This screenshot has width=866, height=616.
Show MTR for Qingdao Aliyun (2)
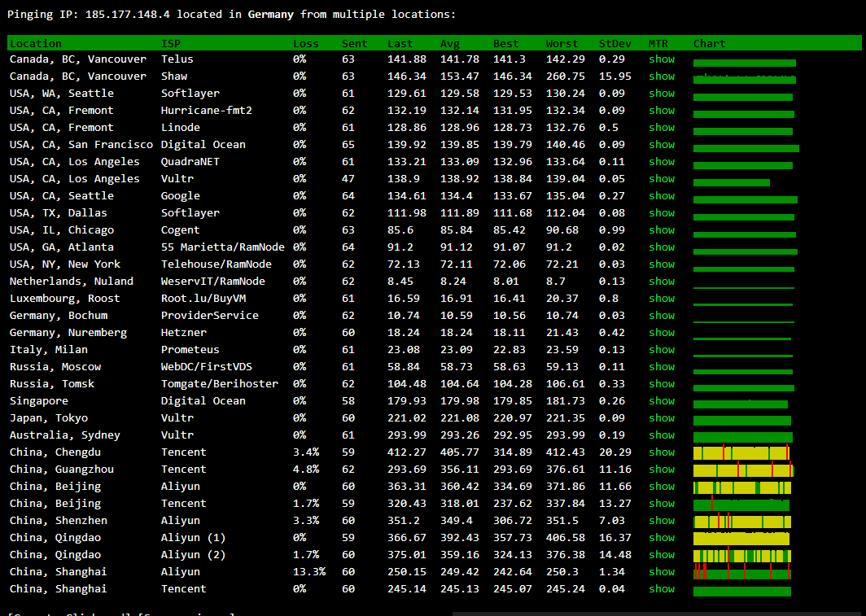click(662, 555)
